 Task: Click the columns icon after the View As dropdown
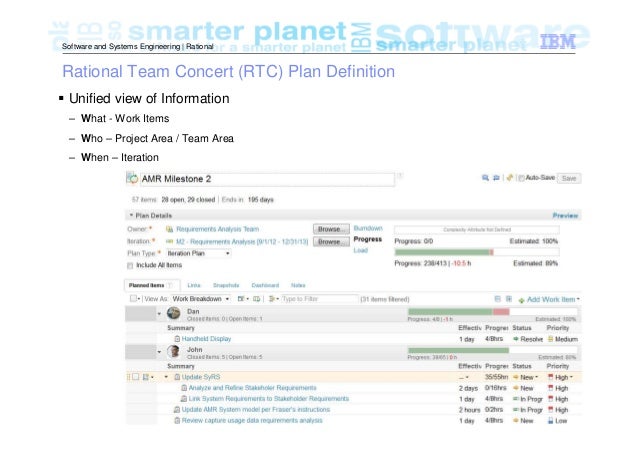243,299
